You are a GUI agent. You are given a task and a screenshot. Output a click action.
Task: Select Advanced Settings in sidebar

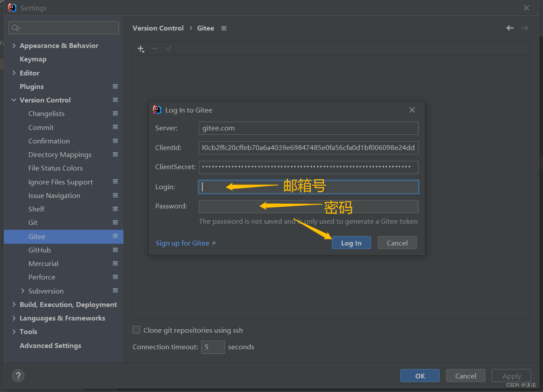coord(51,345)
